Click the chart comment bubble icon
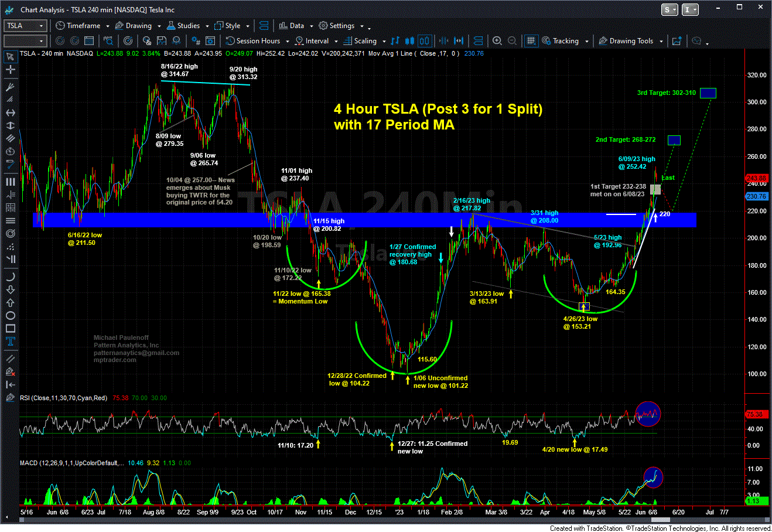 697,41
